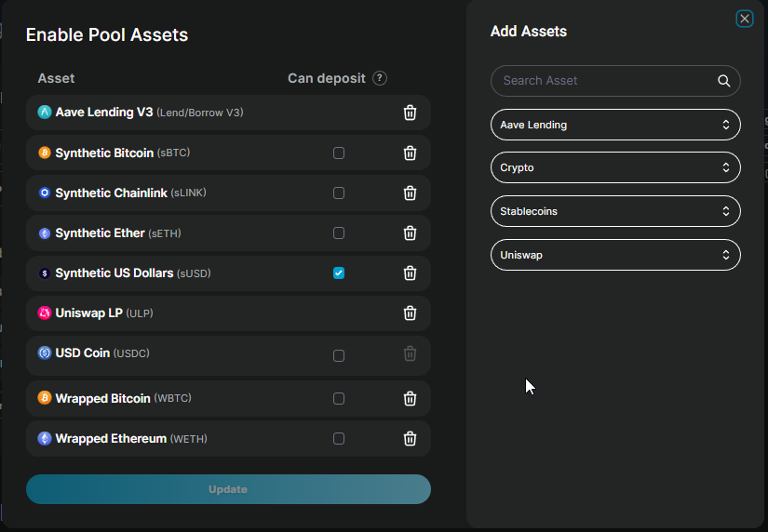Click the Synthetic Ether coin icon
This screenshot has height=532, width=768.
(x=45, y=233)
